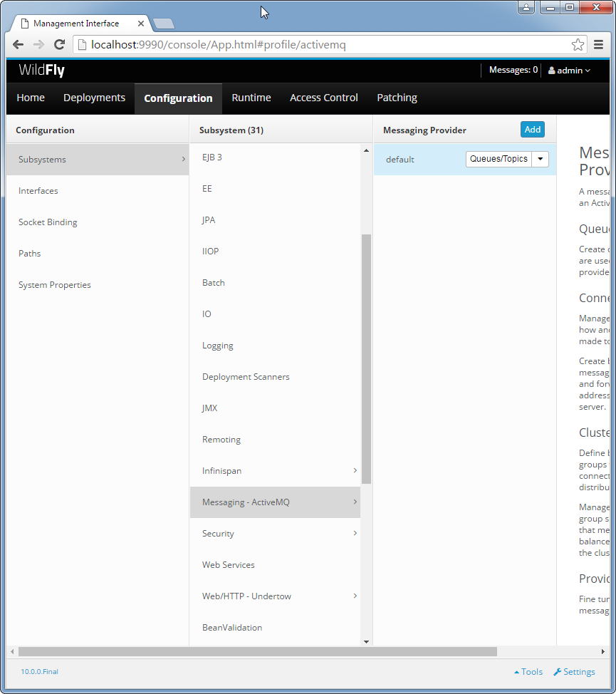
Task: Select Interfaces in the Configuration column
Action: (x=98, y=191)
